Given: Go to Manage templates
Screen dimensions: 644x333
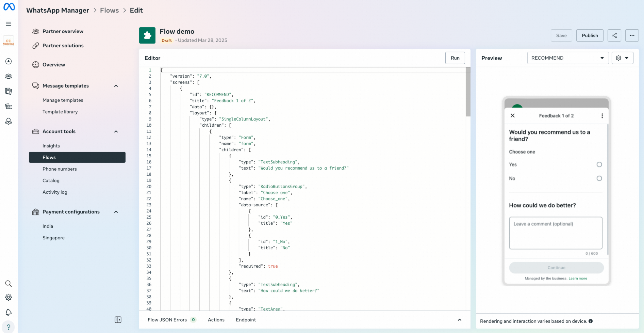Looking at the screenshot, I should pos(63,100).
